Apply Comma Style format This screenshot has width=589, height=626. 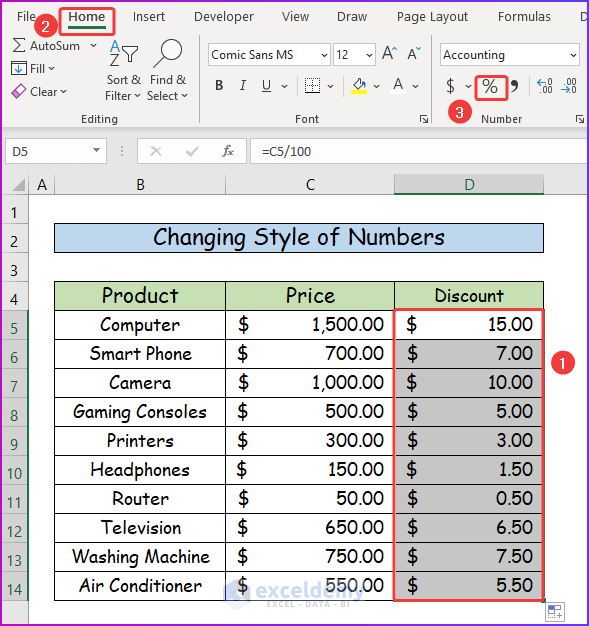coord(514,86)
